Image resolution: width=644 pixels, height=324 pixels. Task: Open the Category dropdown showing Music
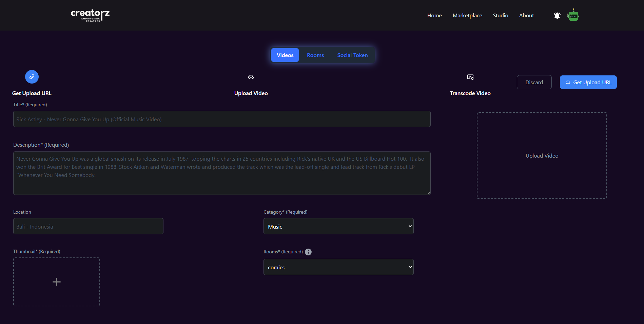[x=338, y=226]
